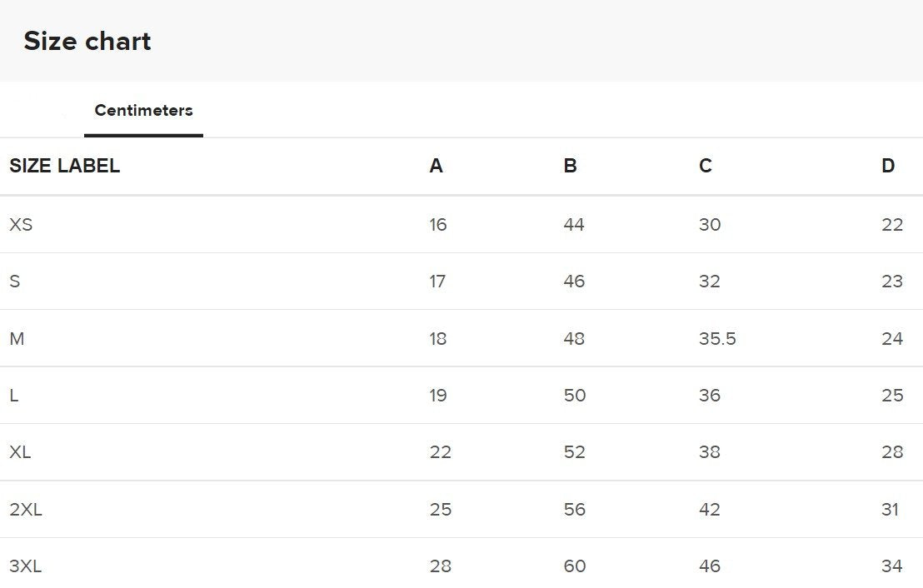Select column header A
The image size is (923, 588).
(x=436, y=166)
